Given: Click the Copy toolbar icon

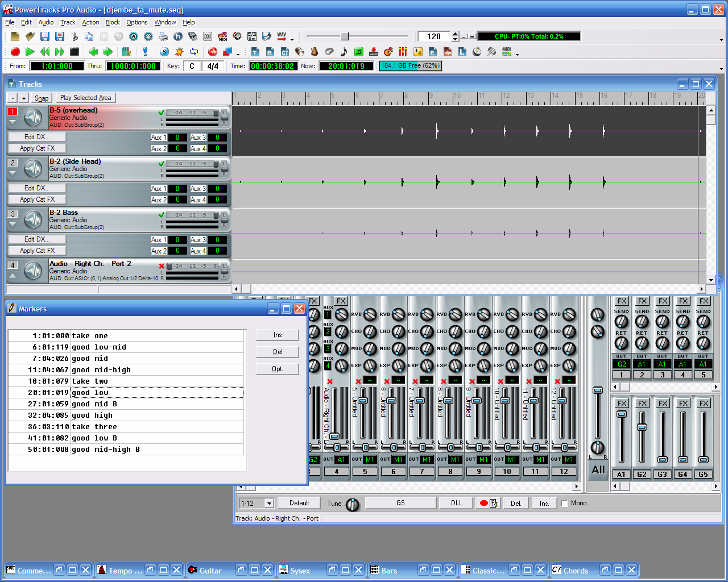Looking at the screenshot, I should pos(89,36).
